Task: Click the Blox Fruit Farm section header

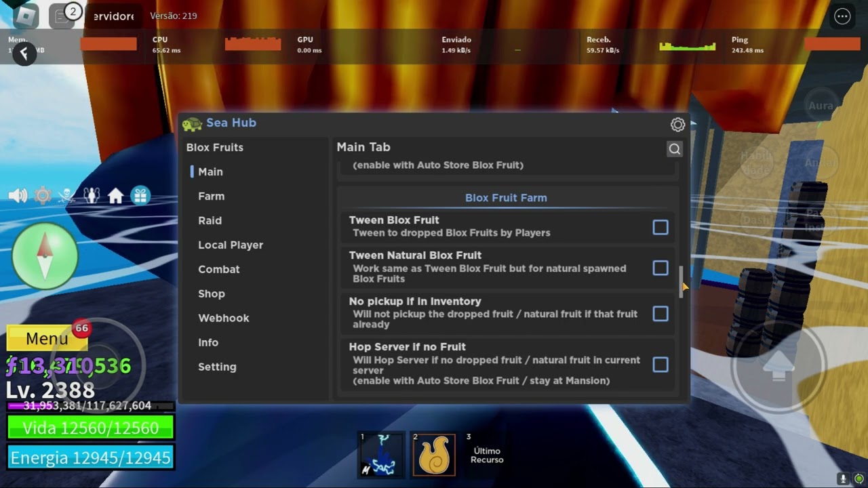Action: [x=506, y=198]
